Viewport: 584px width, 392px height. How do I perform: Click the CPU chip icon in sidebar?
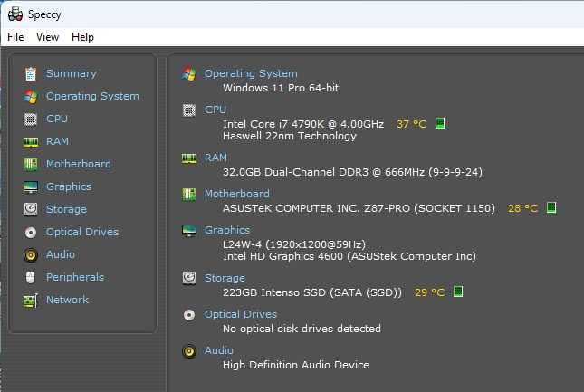31,120
